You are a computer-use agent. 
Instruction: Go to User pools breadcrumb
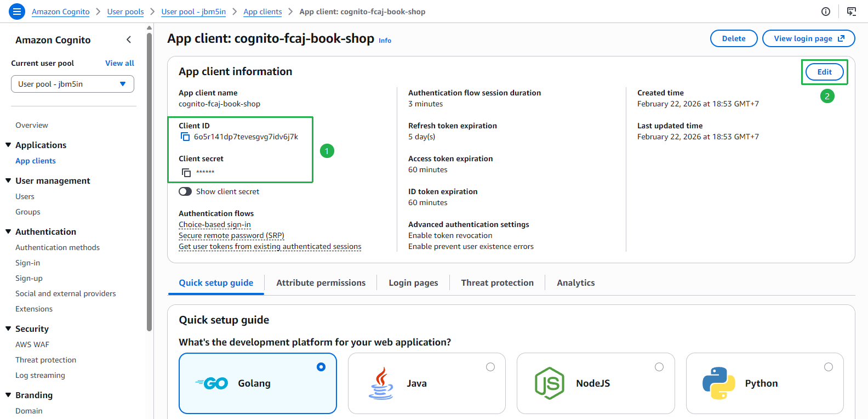pos(125,12)
